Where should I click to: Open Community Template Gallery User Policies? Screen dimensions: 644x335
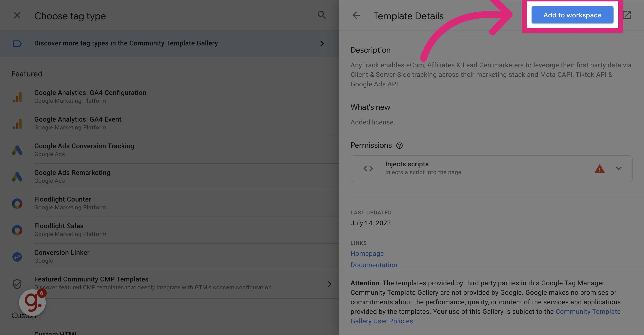click(485, 316)
